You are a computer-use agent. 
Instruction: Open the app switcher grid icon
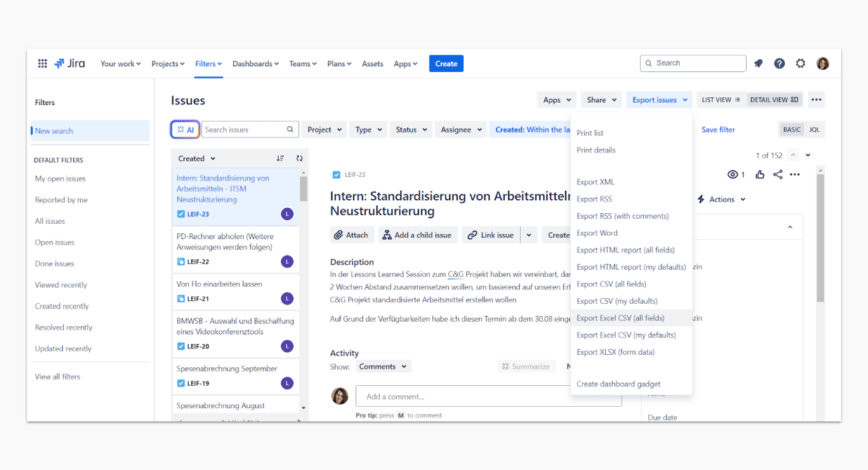click(x=43, y=64)
